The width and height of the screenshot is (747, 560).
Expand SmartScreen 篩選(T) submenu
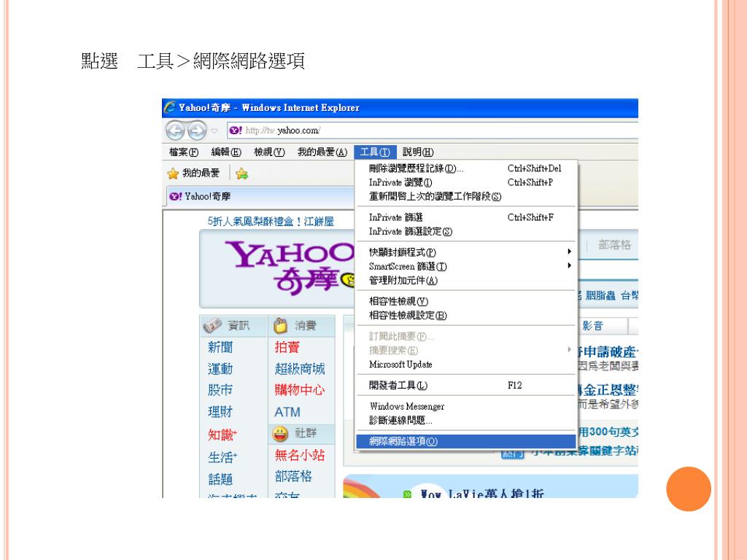tap(466, 266)
